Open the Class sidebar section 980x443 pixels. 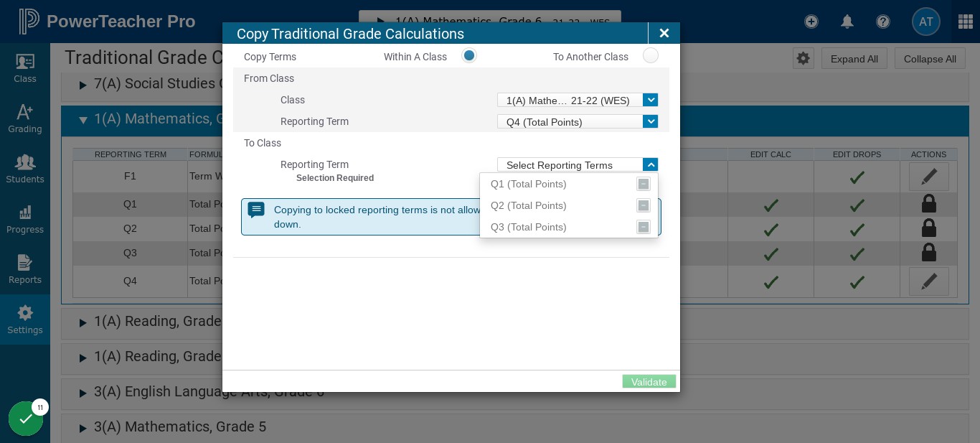click(x=25, y=68)
